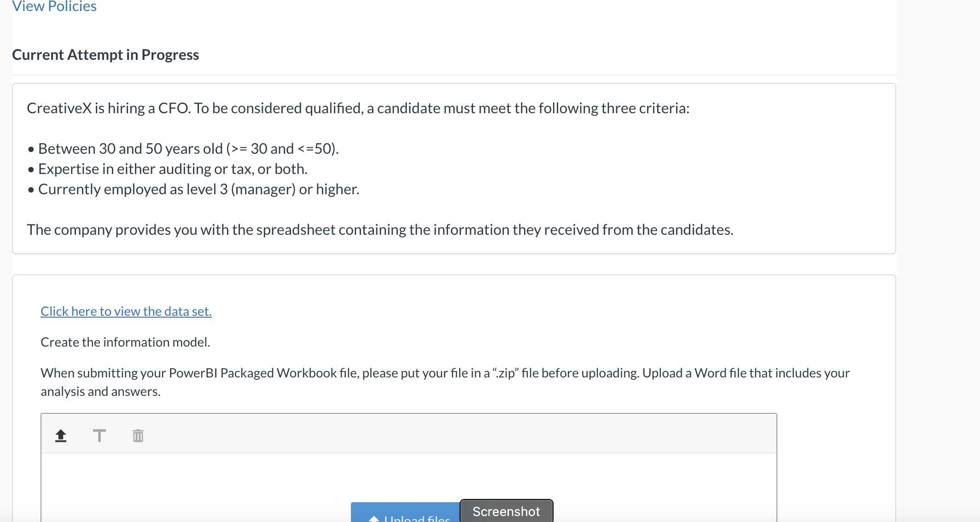Open the View Policies link
This screenshot has height=522, width=980.
pos(54,6)
